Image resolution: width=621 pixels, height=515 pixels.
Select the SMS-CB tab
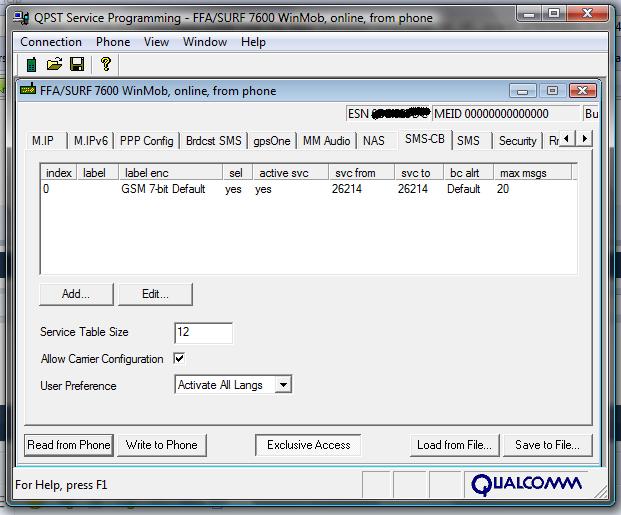[x=425, y=139]
